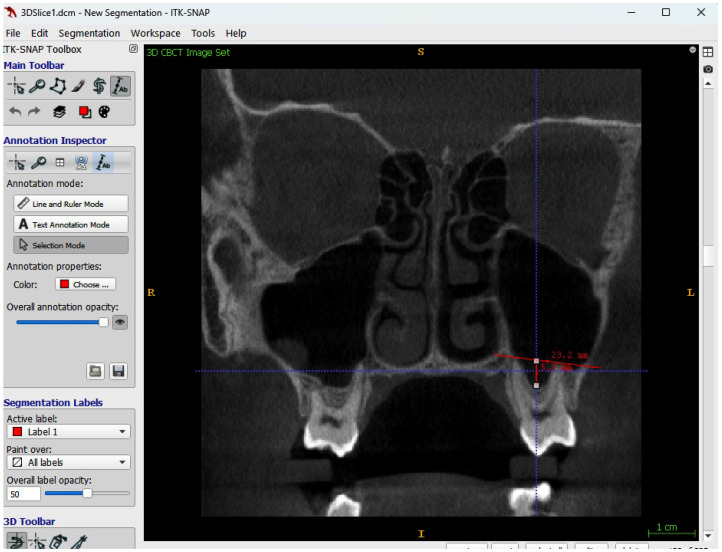722x552 pixels.
Task: Open the Workspace menu
Action: coord(156,33)
